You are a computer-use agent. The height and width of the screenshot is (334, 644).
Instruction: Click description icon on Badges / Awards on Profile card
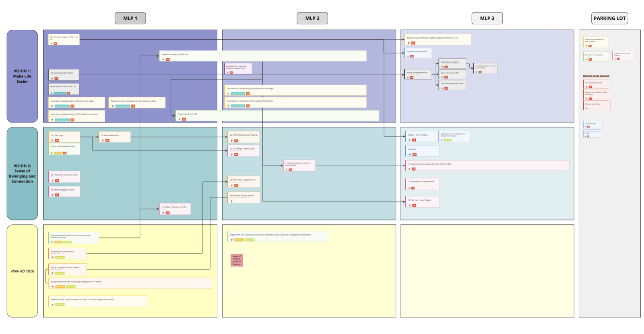163,213
